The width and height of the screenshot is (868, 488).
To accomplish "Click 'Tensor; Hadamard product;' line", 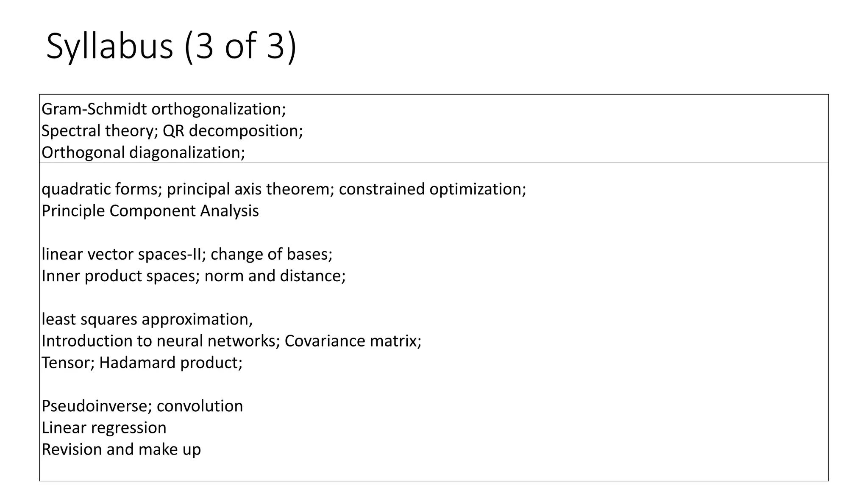I will tap(142, 363).
